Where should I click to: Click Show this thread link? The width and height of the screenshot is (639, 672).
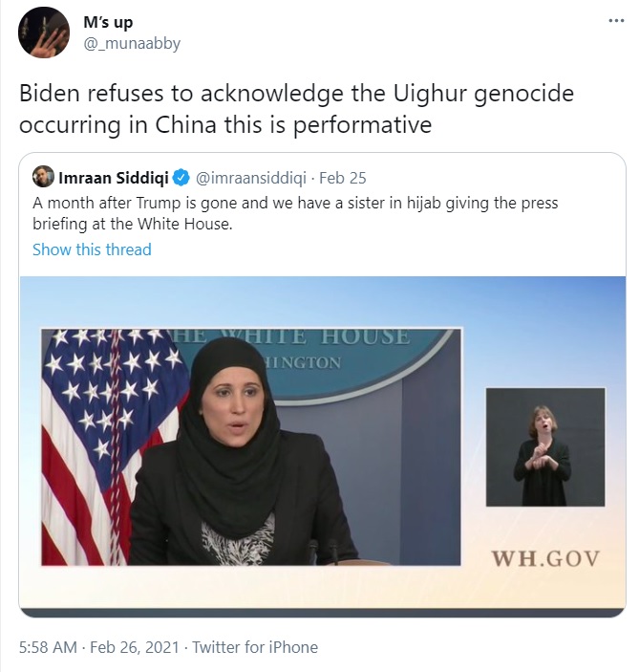tap(92, 249)
